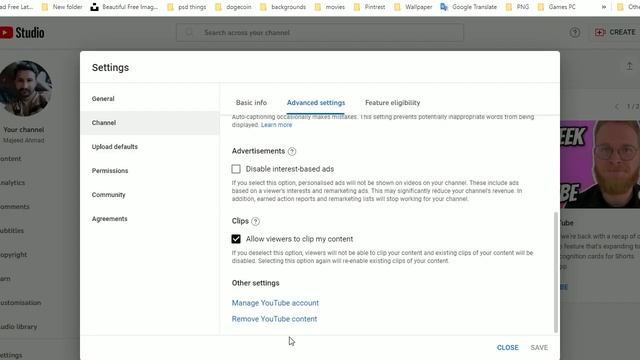Viewport: 640px width, 360px height.
Task: Open Permissions settings section
Action: [150, 171]
